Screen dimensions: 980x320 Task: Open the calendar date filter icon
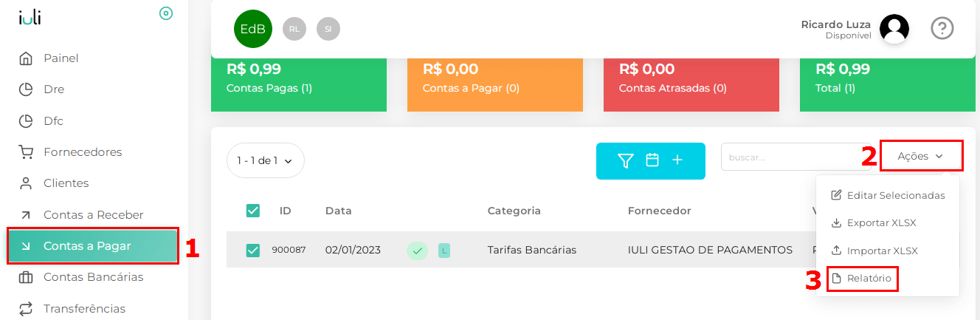[x=652, y=160]
